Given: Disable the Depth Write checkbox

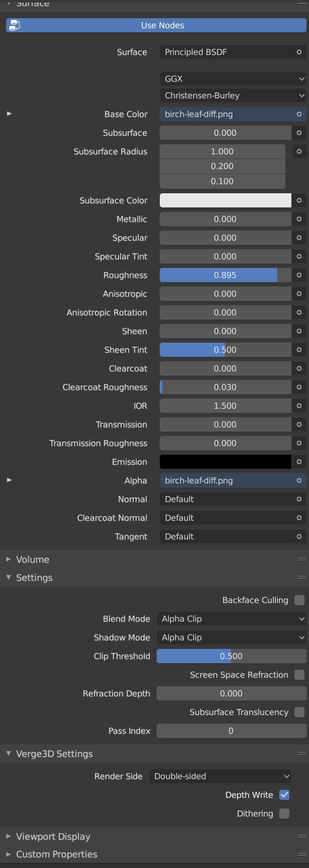Looking at the screenshot, I should click(x=284, y=795).
